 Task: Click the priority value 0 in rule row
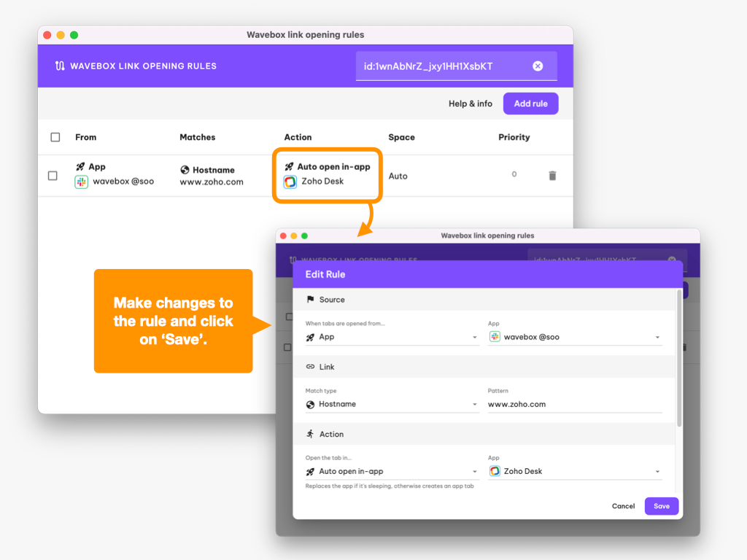click(x=514, y=174)
